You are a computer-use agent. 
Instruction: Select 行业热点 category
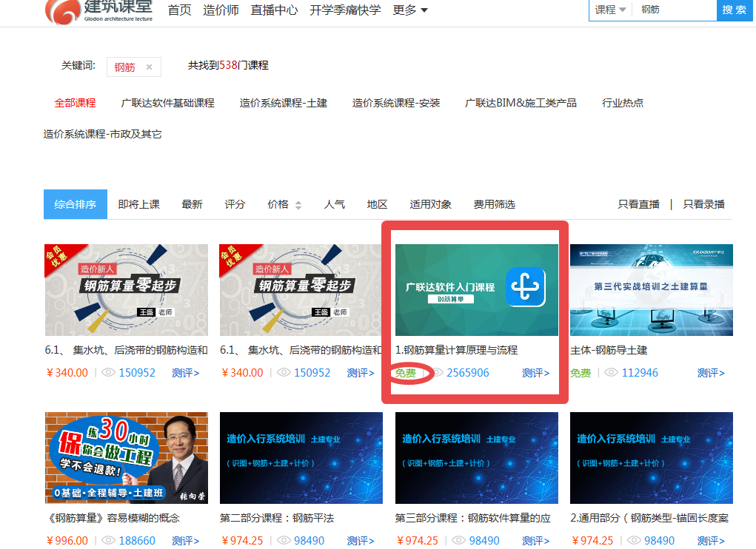623,103
